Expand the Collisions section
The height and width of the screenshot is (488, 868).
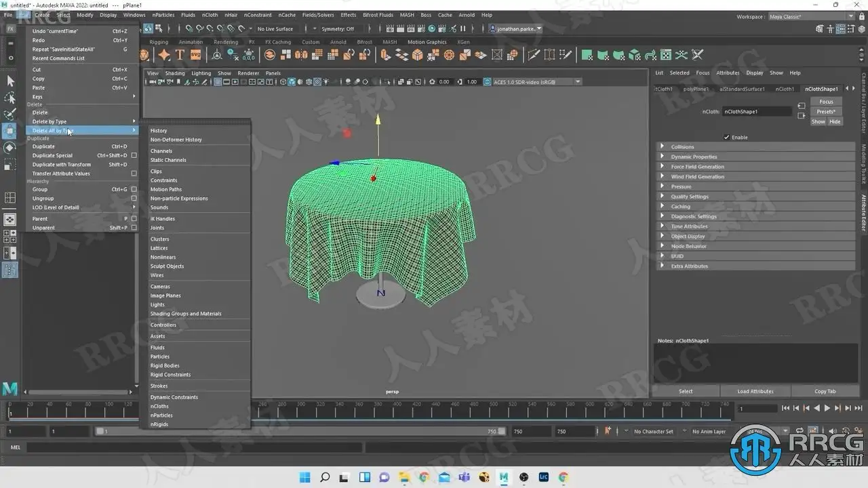point(756,146)
